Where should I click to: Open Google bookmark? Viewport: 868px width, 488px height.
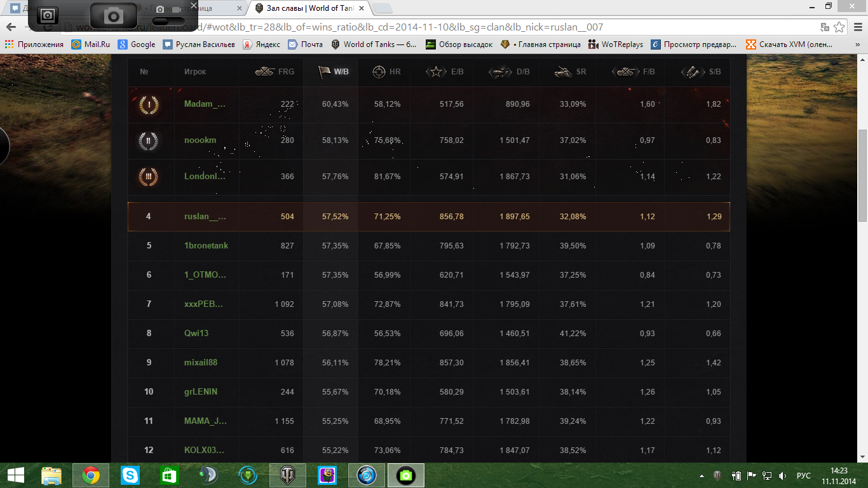pos(137,44)
